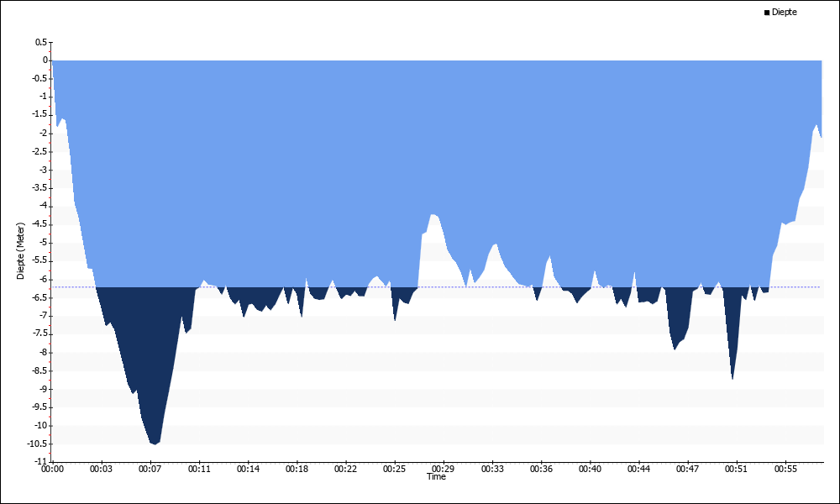Click the Time axis title
The image size is (840, 504).
tap(436, 476)
